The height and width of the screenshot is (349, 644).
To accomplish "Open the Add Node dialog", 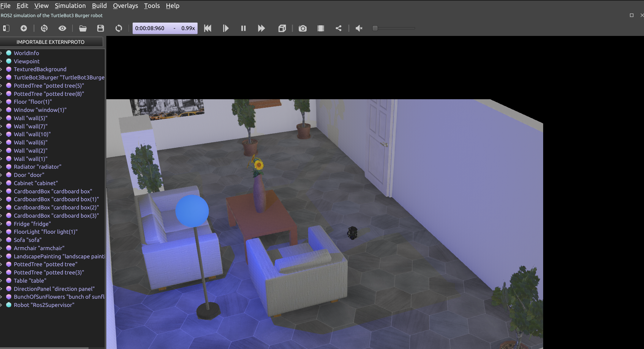I will click(x=24, y=28).
